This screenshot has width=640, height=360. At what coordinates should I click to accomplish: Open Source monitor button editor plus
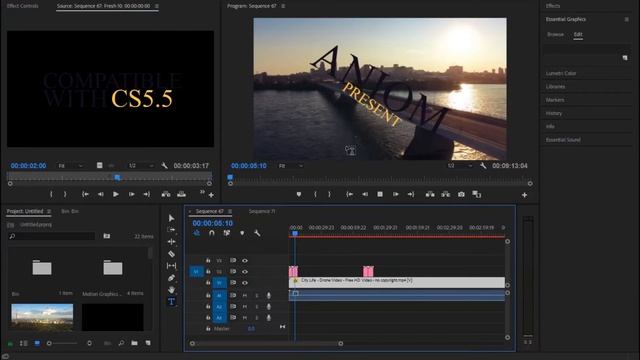pos(211,196)
